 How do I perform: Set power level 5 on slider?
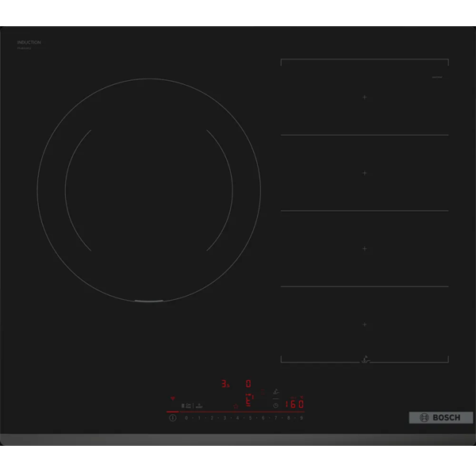point(250,416)
